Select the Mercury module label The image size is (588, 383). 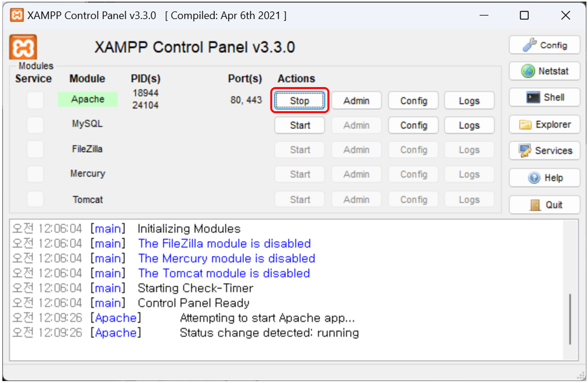[87, 173]
